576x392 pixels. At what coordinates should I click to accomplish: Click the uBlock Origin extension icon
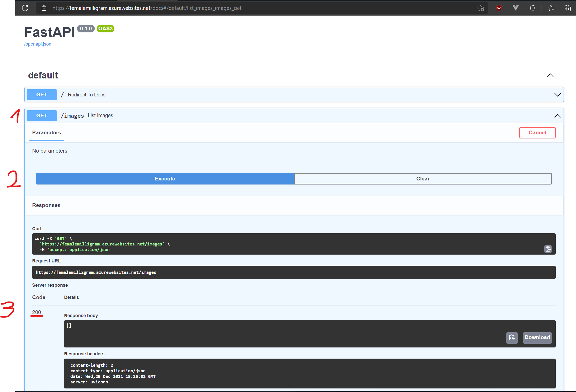498,8
